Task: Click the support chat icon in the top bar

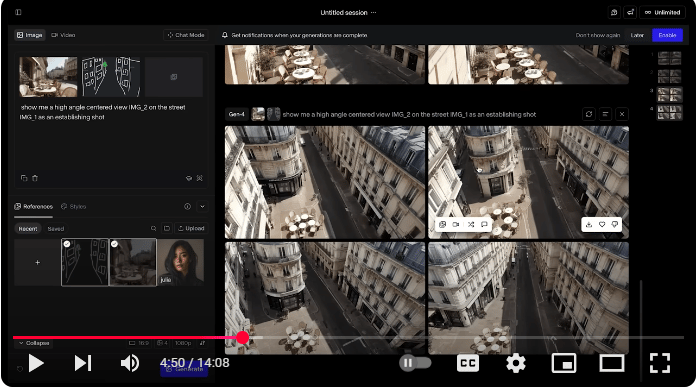Action: (614, 12)
